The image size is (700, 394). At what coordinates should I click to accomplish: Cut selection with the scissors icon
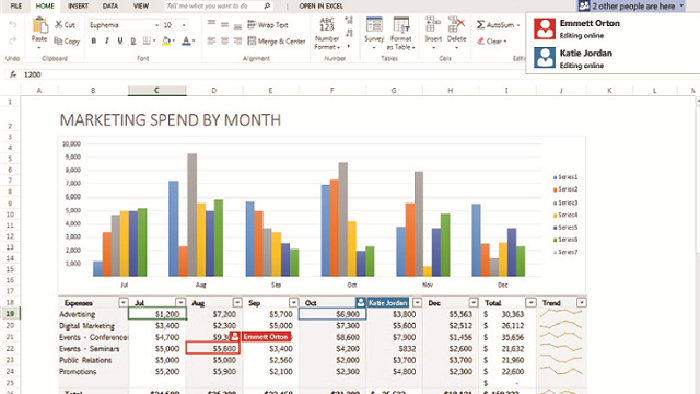59,25
